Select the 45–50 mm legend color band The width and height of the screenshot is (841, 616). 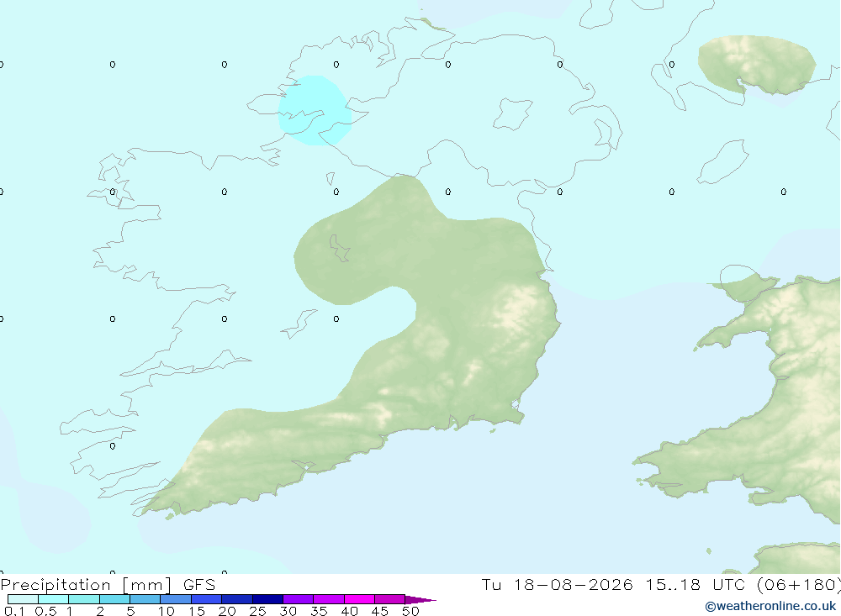coord(390,599)
